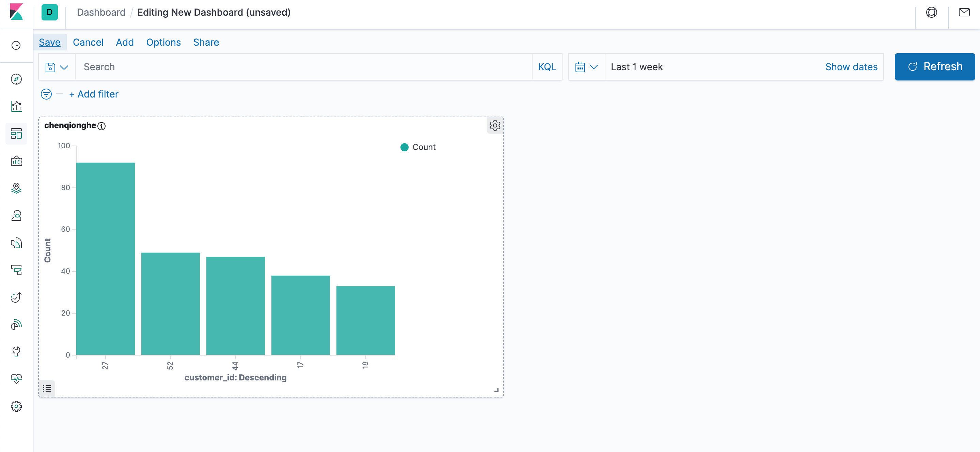Viewport: 980px width, 452px height.
Task: Open the Maps icon in sidebar
Action: [16, 188]
